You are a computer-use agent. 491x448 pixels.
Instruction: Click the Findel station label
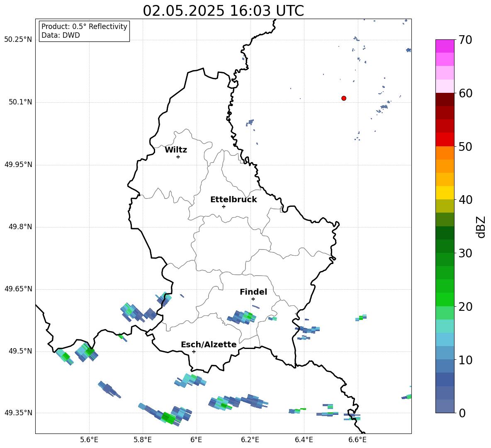[x=253, y=292]
